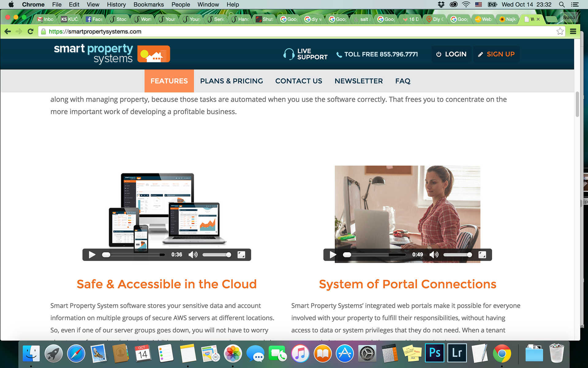This screenshot has height=368, width=588.
Task: Open iTunes in the Dock
Action: click(300, 353)
